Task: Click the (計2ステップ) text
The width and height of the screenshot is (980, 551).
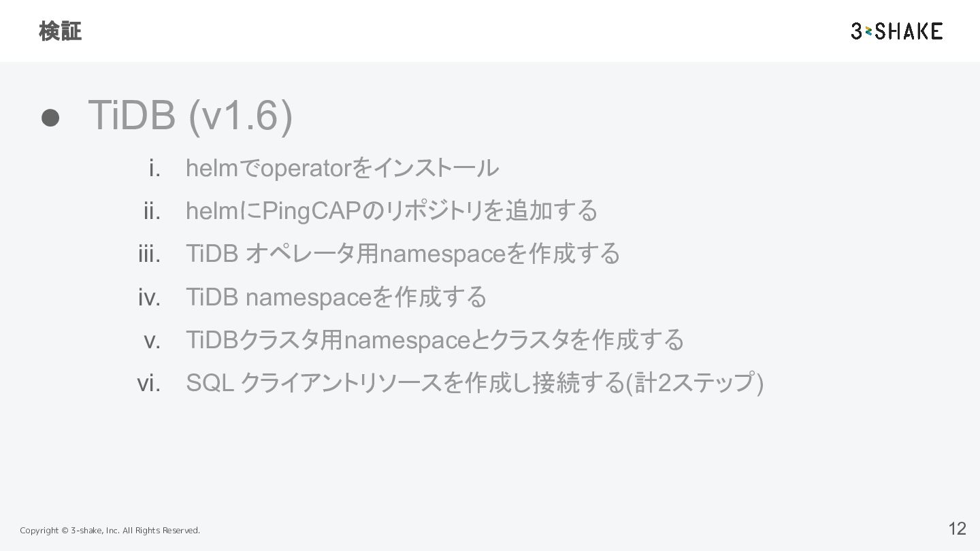Action: 694,383
